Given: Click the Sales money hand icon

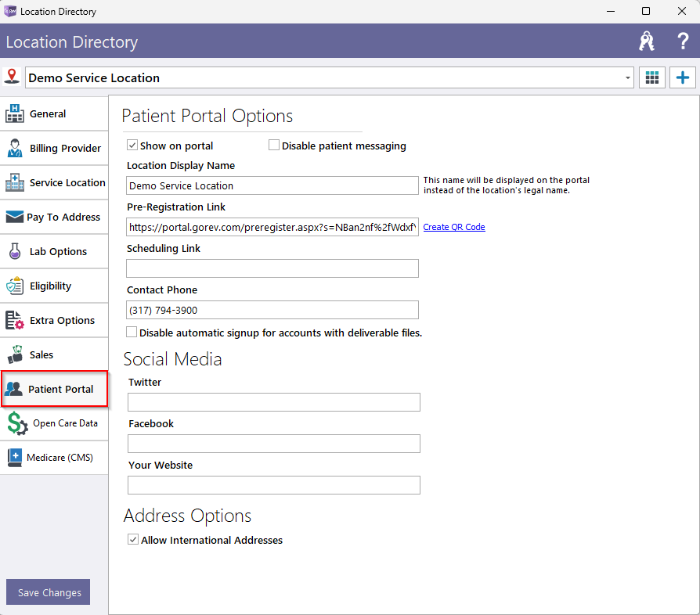Looking at the screenshot, I should pos(15,354).
